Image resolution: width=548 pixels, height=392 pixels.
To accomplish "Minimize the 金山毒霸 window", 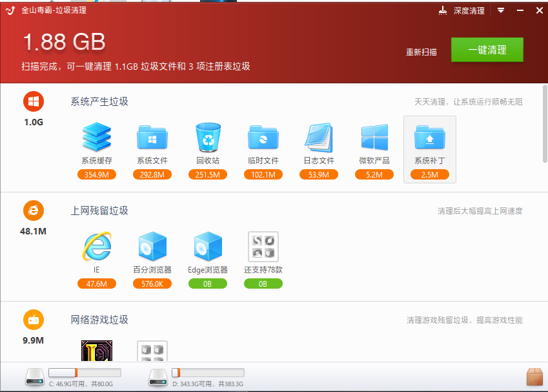I will [x=520, y=10].
